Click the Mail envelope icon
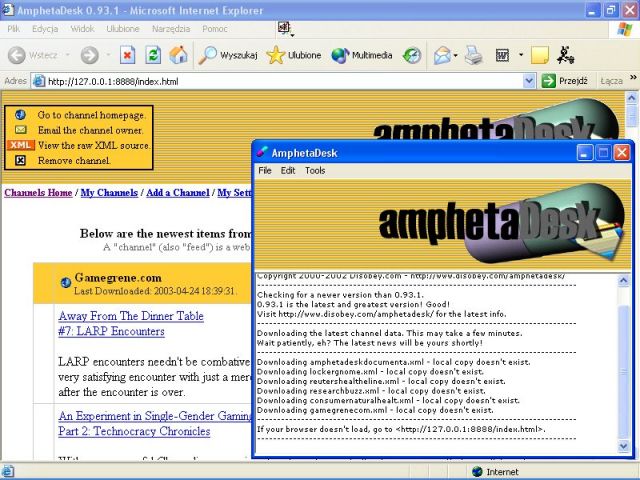The width and height of the screenshot is (640, 480). pos(442,55)
